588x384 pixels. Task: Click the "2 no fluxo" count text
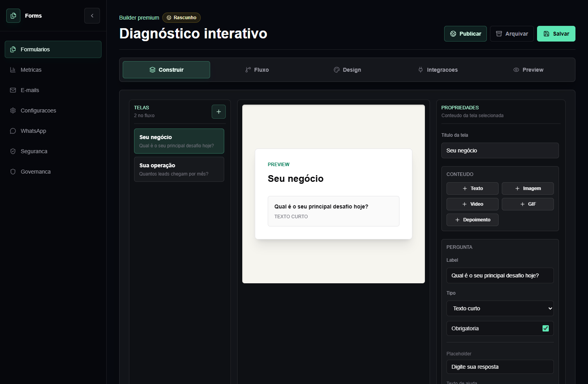coord(144,116)
